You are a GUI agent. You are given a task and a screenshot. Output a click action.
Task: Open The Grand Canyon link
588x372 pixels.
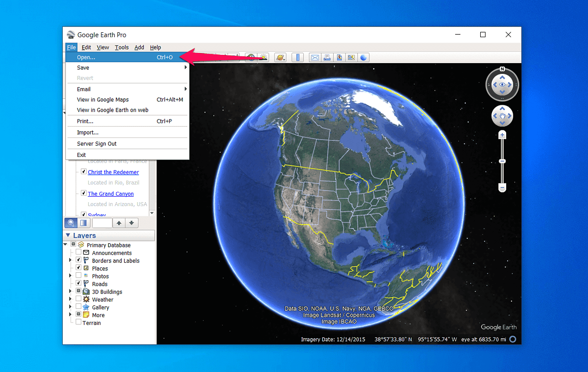111,194
